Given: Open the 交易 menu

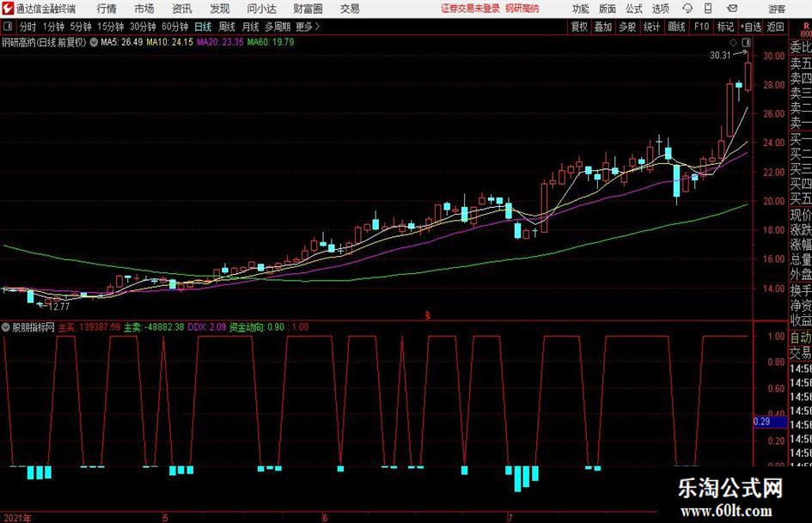Looking at the screenshot, I should (350, 9).
